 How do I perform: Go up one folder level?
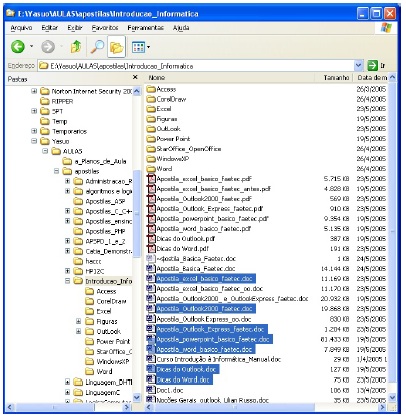[x=76, y=47]
